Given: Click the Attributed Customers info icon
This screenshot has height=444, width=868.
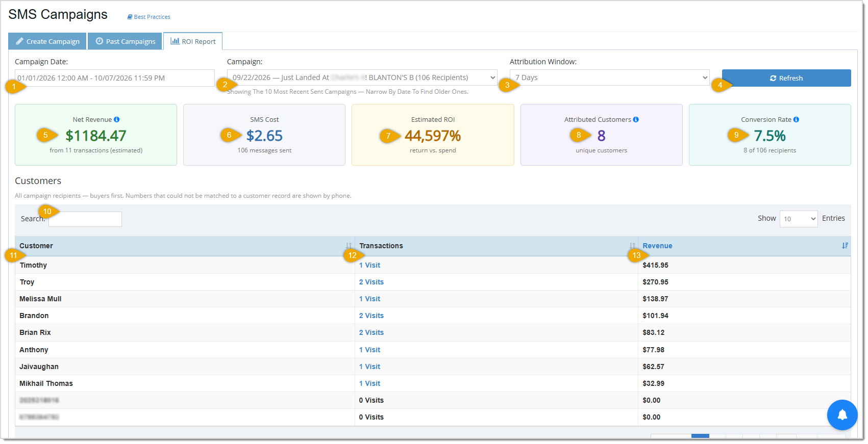Looking at the screenshot, I should tap(636, 120).
